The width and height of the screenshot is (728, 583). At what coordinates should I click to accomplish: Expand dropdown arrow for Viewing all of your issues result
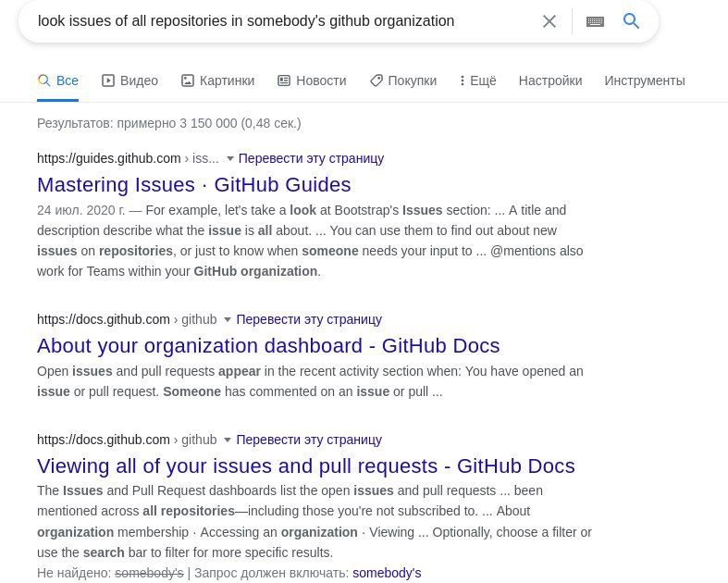point(228,440)
